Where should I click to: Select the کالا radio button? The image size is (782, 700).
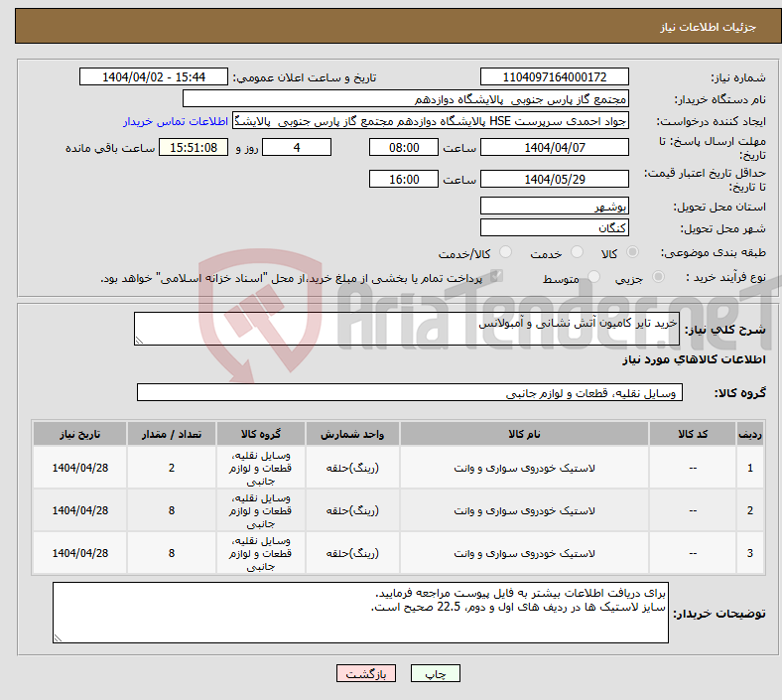[x=632, y=252]
